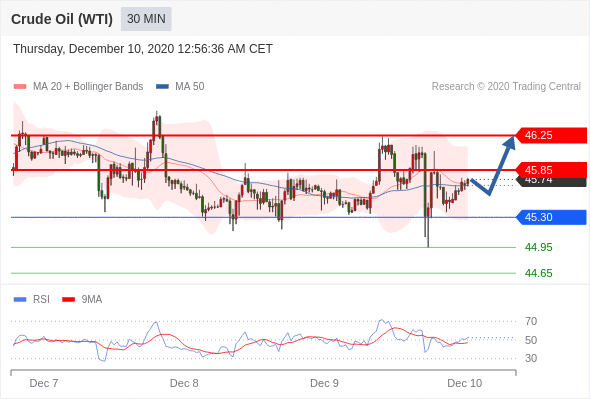Image resolution: width=590 pixels, height=400 pixels.
Task: Click the MA 20 Bollinger Bands legend swatch
Action: click(20, 87)
